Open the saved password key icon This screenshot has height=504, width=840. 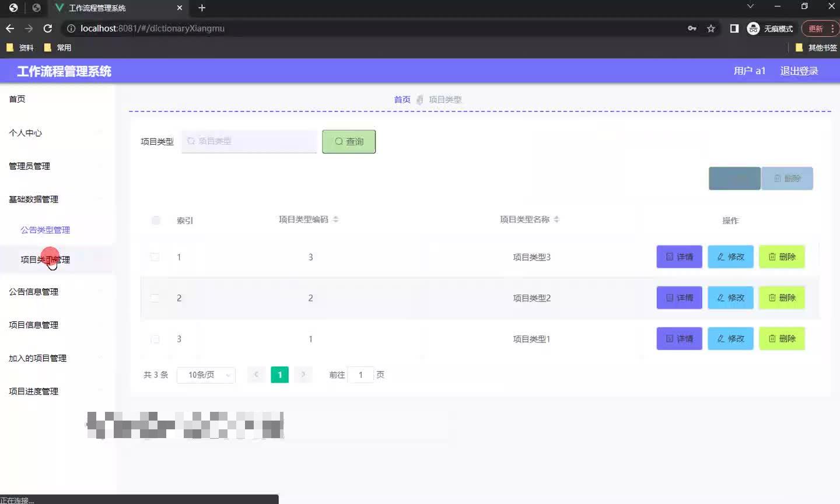click(692, 28)
